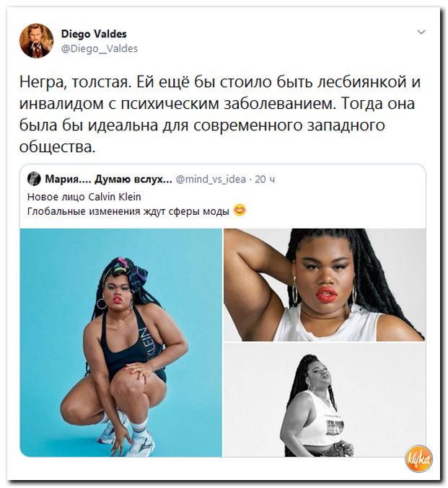Open quoted author's small avatar

point(34,179)
